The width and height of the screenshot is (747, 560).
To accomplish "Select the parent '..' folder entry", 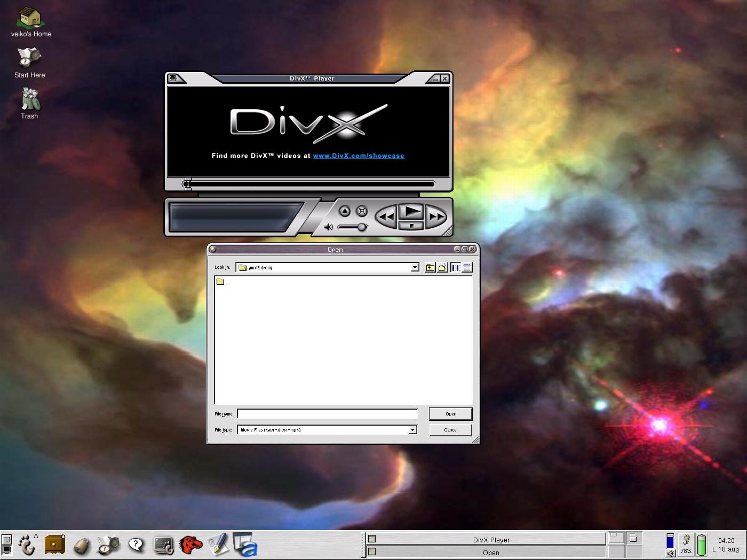I will [x=222, y=282].
